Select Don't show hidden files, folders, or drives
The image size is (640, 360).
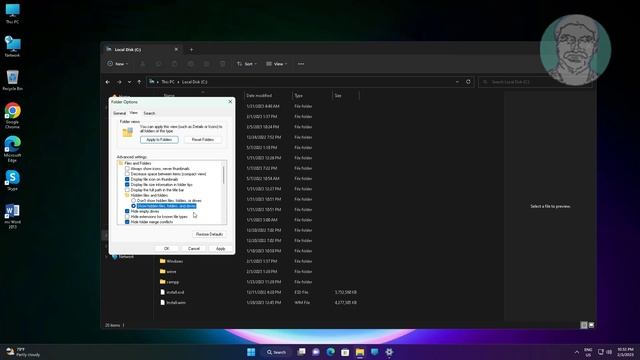pyautogui.click(x=133, y=201)
